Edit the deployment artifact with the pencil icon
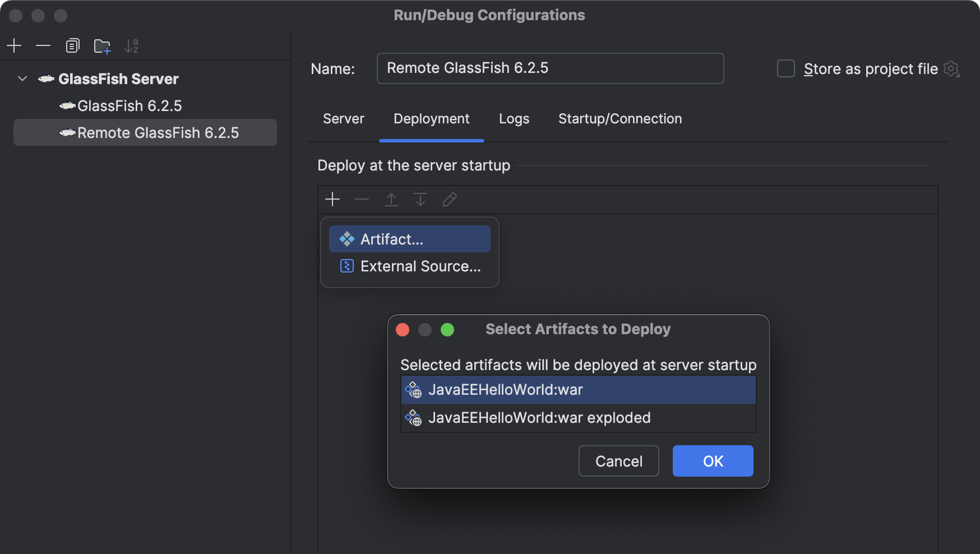Image resolution: width=980 pixels, height=554 pixels. [x=449, y=199]
